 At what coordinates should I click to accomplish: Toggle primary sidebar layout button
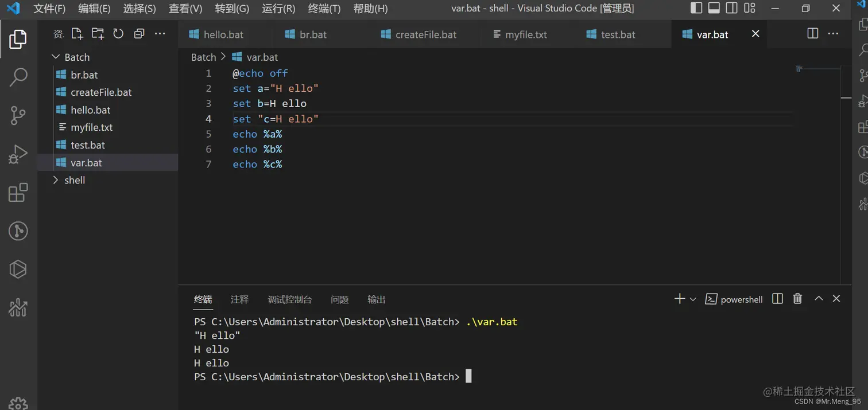(696, 8)
